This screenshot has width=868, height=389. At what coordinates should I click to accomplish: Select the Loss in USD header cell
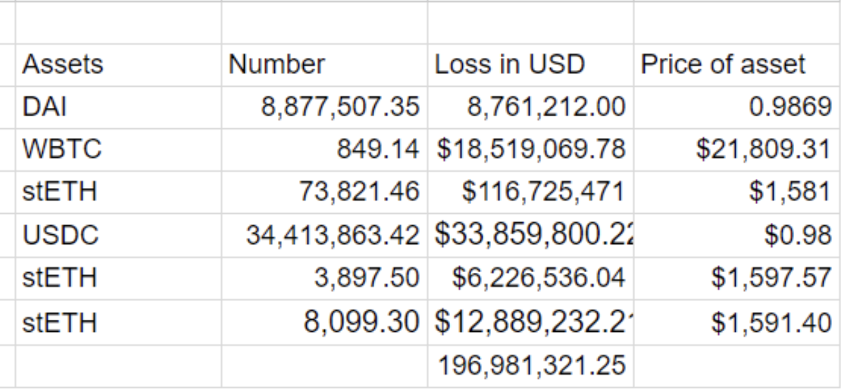[530, 65]
